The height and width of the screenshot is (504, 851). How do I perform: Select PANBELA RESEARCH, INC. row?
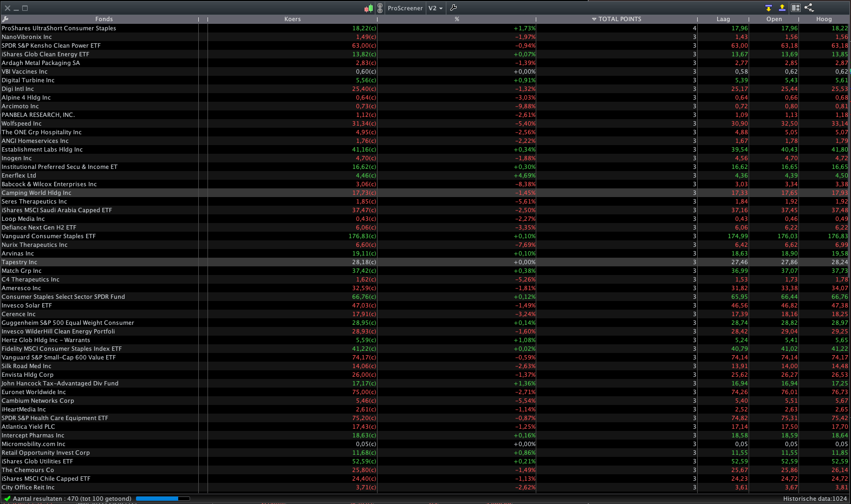425,115
